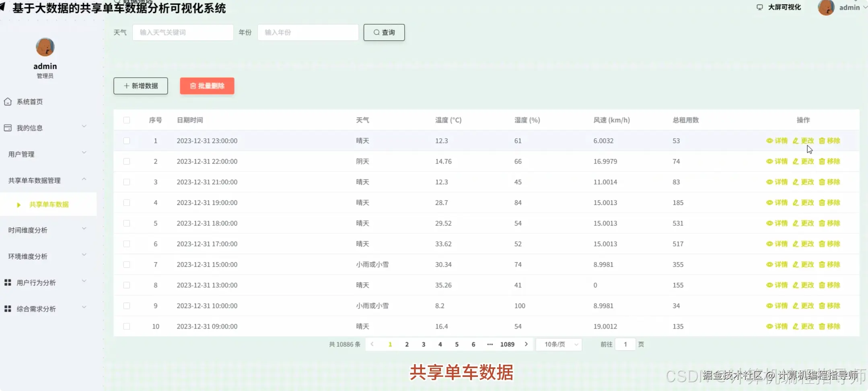The width and height of the screenshot is (868, 391).
Task: Click the collapse arrow icon at top-left
Action: coord(2,7)
